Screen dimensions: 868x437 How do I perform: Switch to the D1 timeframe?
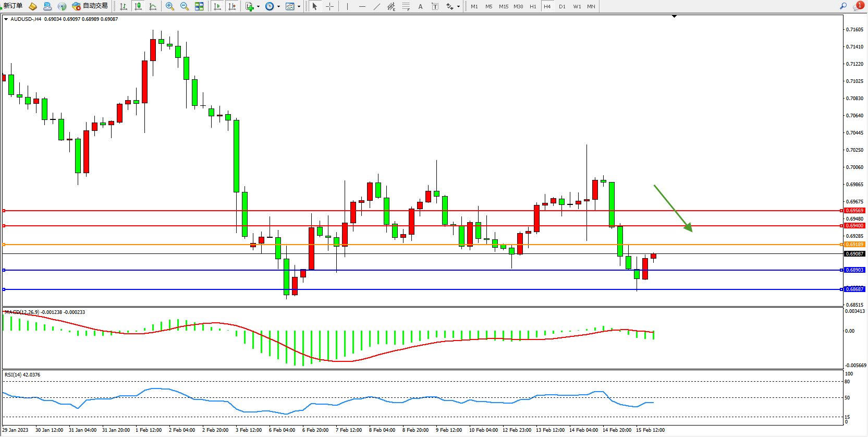pos(562,6)
